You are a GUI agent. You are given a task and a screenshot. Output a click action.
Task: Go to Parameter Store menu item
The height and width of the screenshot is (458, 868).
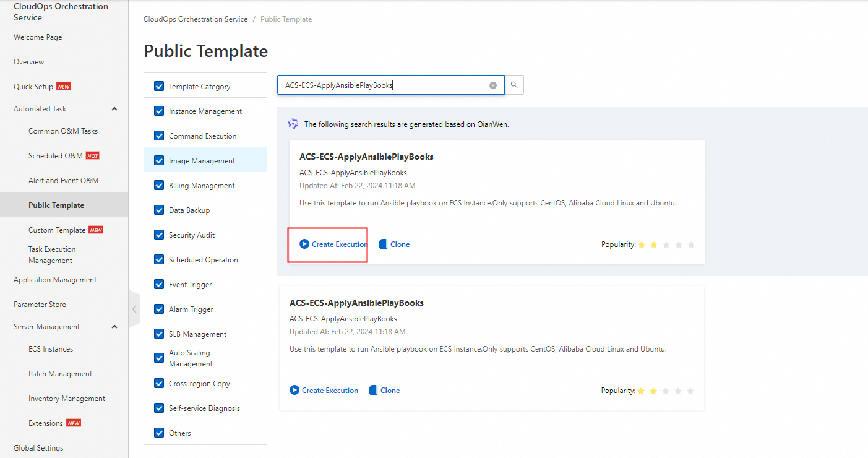[40, 305]
